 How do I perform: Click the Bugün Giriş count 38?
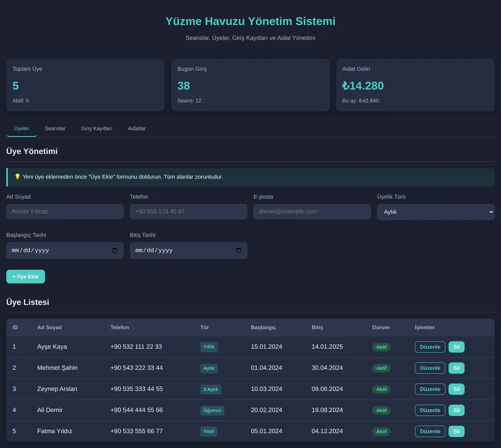click(x=184, y=86)
